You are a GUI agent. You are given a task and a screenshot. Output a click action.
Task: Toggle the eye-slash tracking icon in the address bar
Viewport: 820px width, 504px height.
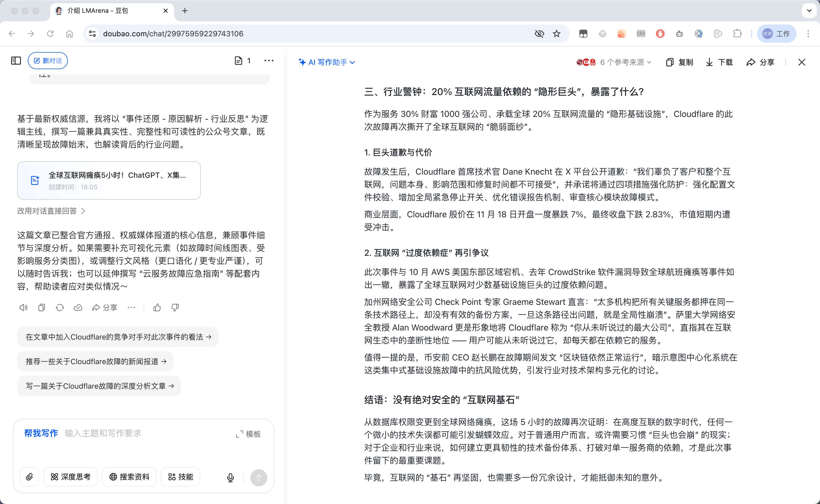(539, 34)
